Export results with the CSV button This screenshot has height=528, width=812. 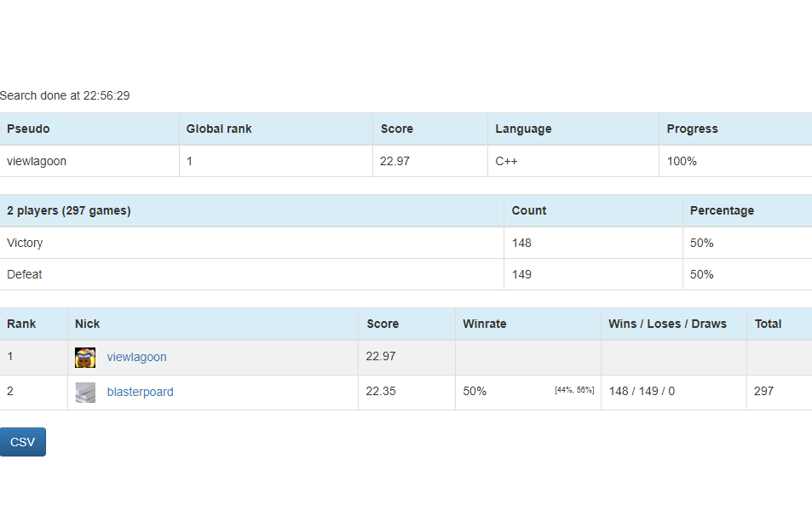point(23,442)
